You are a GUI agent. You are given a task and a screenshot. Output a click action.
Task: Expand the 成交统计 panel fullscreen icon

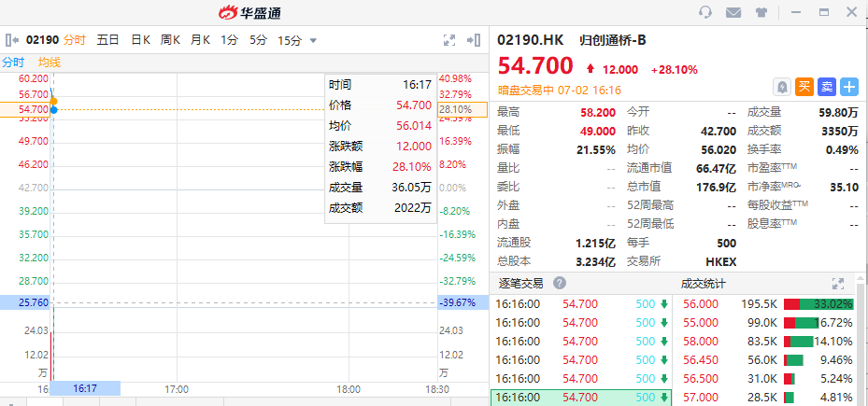837,284
